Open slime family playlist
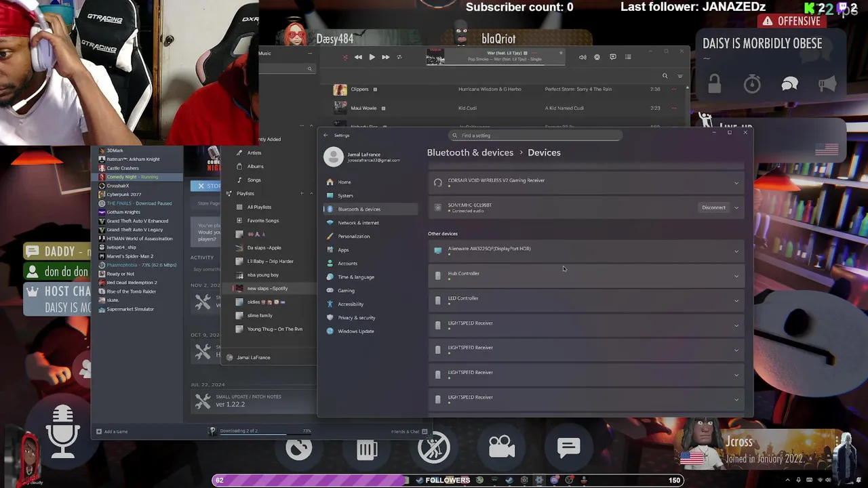This screenshot has height=488, width=868. click(x=260, y=315)
